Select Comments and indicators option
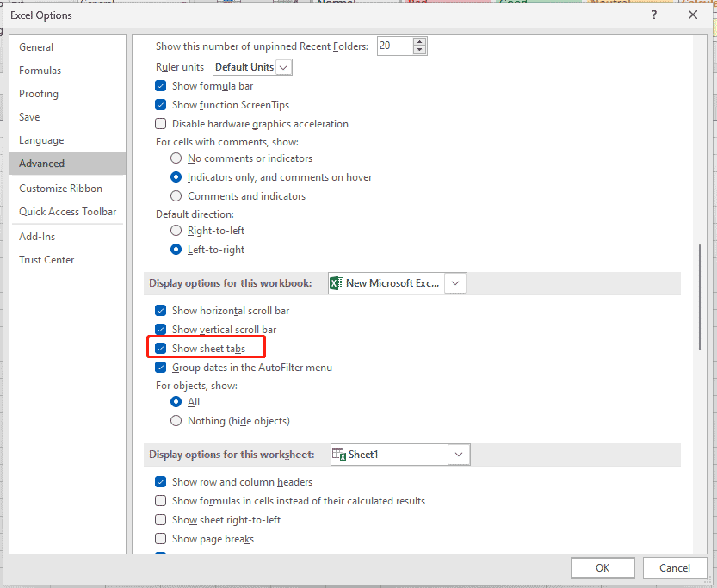Screen dimensions: 717x588 pyautogui.click(x=176, y=195)
